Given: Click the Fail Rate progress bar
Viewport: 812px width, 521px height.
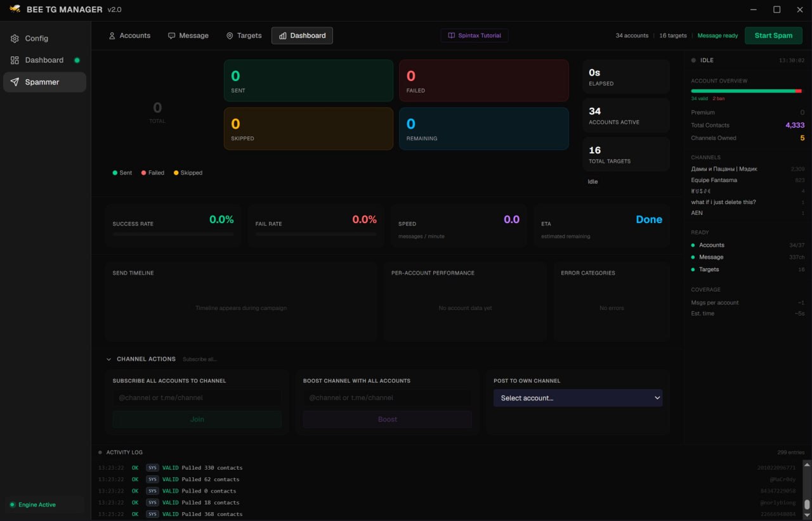Looking at the screenshot, I should (x=316, y=235).
